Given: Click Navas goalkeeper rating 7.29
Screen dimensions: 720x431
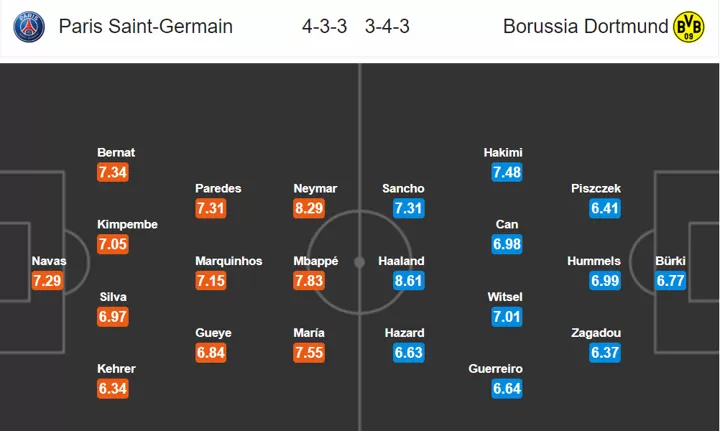Looking at the screenshot, I should tap(47, 280).
